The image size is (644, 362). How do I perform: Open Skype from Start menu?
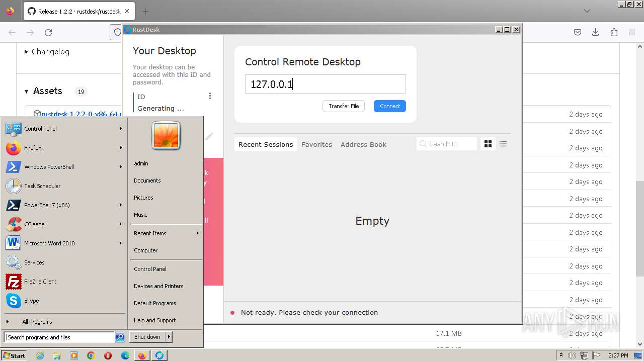[x=63, y=301]
